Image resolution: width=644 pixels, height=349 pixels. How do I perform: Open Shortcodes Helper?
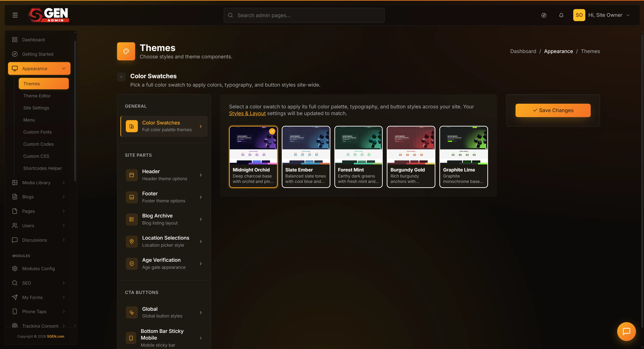point(42,168)
